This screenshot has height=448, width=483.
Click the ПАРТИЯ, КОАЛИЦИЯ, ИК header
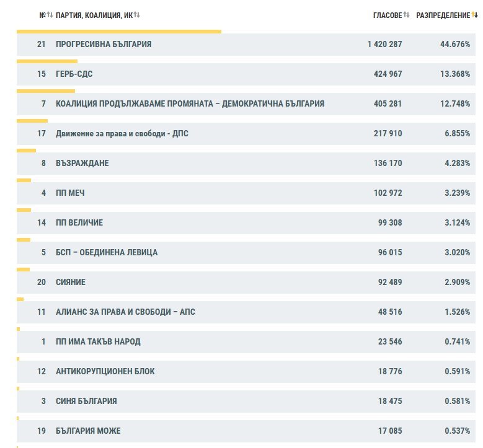94,15
